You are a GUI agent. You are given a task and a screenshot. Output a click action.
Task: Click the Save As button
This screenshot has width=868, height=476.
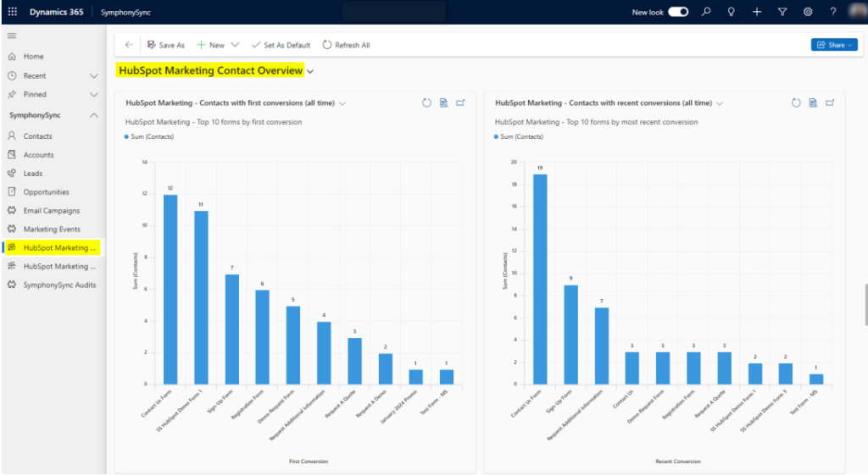pyautogui.click(x=166, y=45)
